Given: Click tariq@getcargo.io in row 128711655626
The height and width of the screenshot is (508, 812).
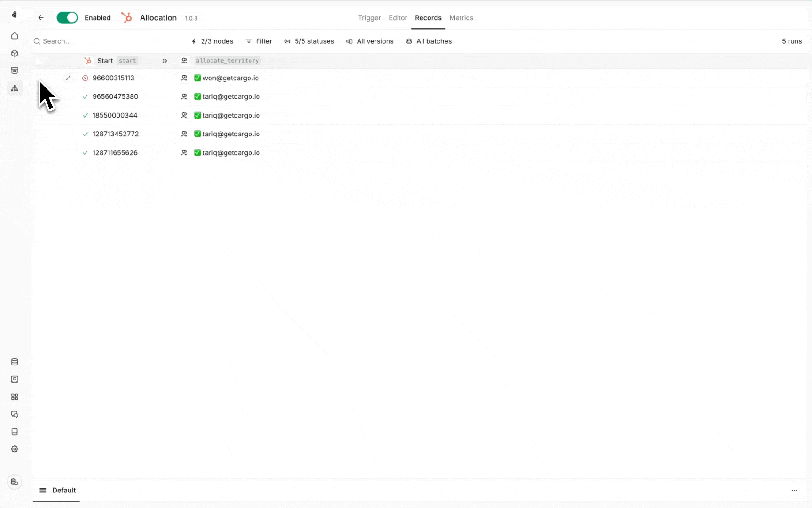Looking at the screenshot, I should pos(231,153).
